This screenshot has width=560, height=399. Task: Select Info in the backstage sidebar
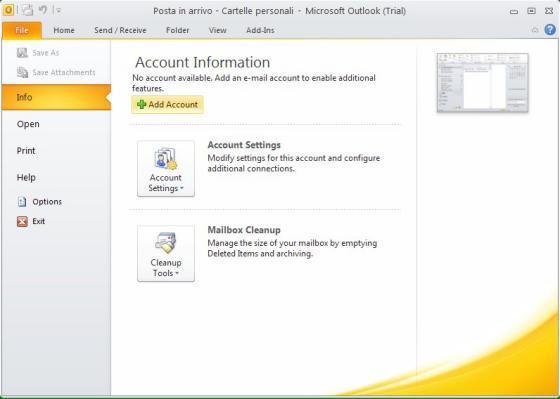pos(56,97)
